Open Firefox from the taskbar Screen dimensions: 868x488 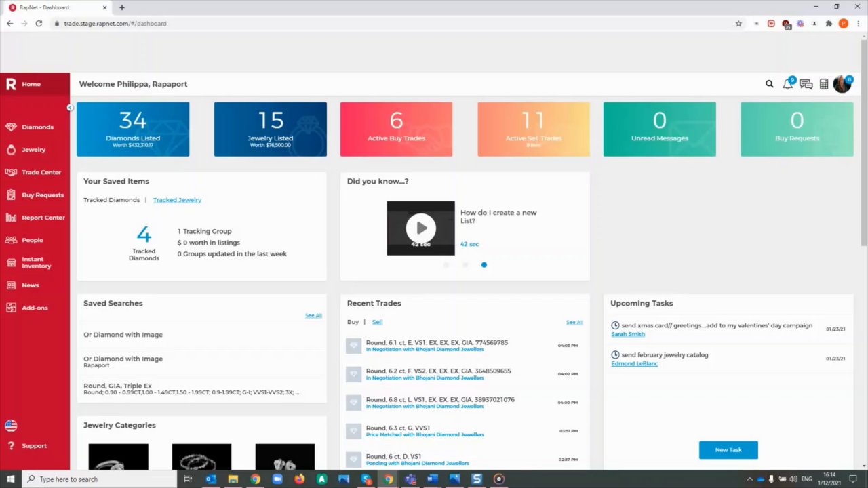click(x=299, y=479)
